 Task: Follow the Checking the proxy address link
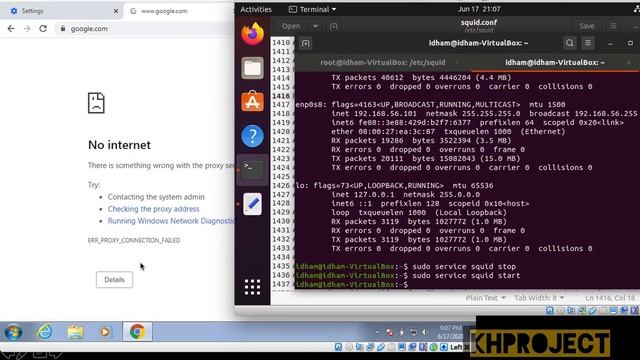tap(153, 209)
